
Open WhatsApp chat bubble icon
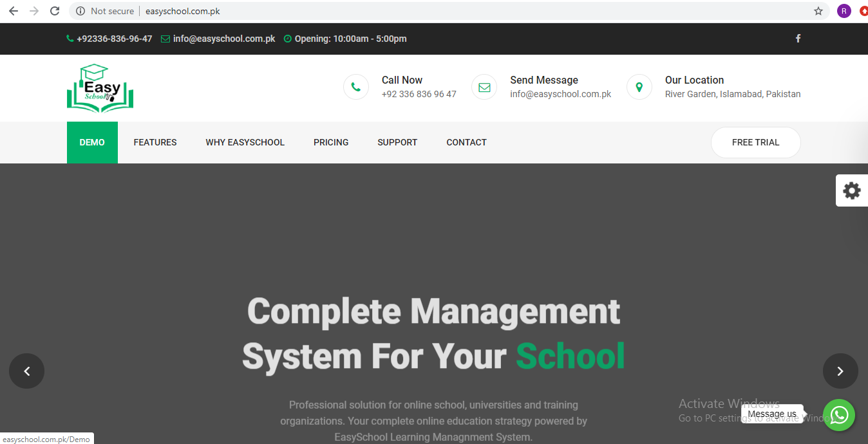839,416
